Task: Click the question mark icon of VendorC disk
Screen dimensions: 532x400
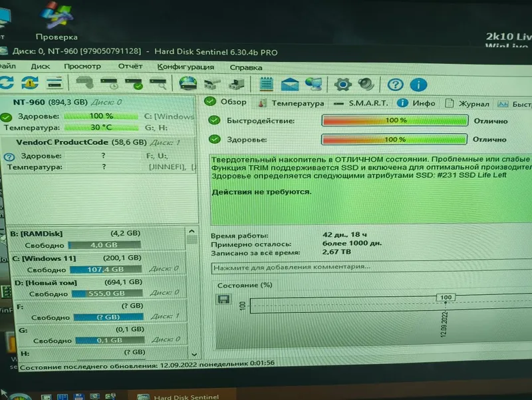Action: [9, 157]
